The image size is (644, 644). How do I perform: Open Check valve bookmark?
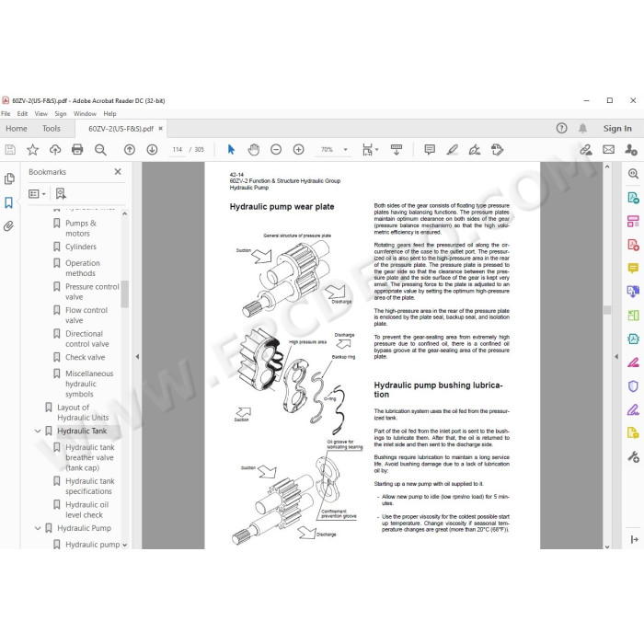click(85, 357)
